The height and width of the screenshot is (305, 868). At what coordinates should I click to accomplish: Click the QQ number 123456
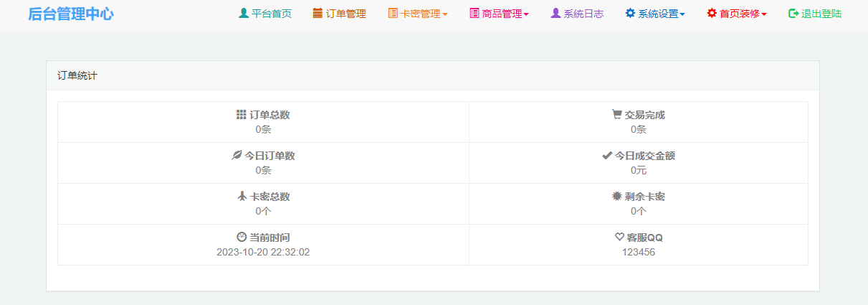[x=639, y=252]
